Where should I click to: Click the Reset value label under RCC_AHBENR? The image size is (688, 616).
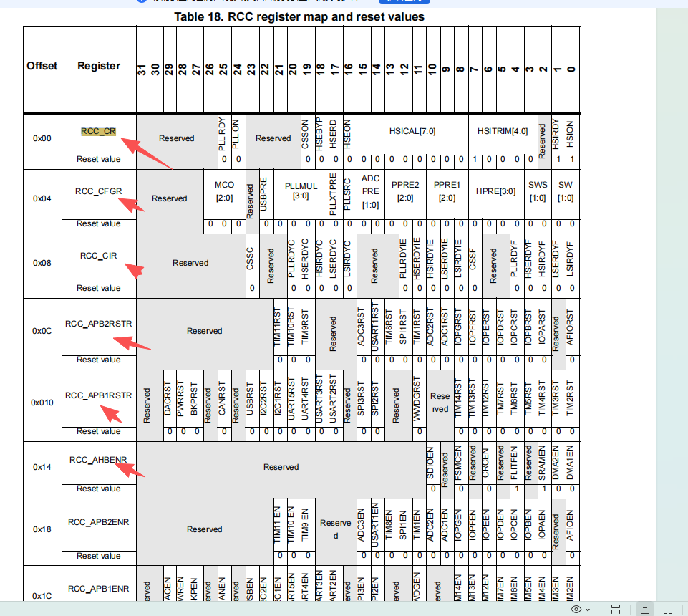(x=98, y=489)
